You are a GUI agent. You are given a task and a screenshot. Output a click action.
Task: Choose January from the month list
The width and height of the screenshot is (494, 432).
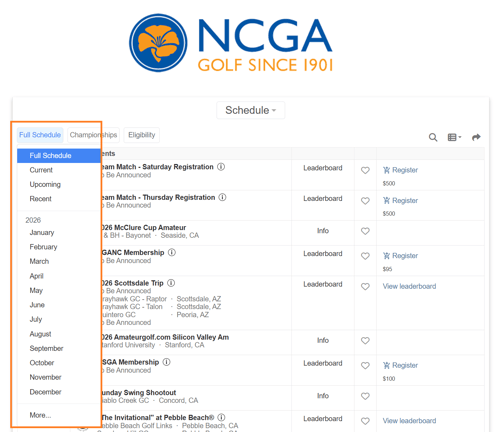tap(42, 233)
